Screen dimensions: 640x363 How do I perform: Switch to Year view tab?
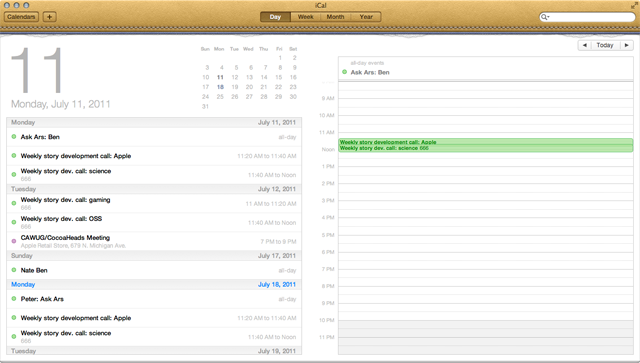366,17
